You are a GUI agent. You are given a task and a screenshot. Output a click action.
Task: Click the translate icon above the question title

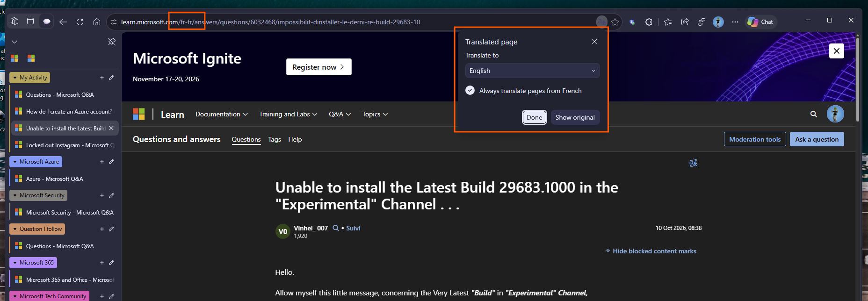tap(693, 163)
